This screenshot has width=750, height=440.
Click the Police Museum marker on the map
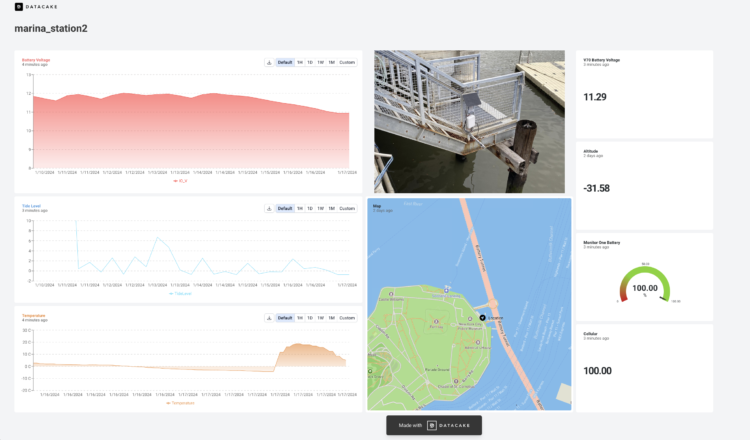(470, 319)
